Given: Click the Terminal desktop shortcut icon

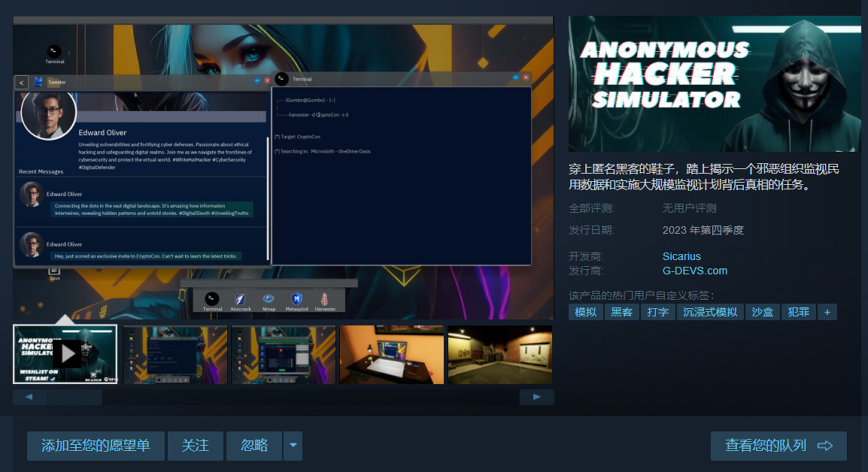Looking at the screenshot, I should [53, 51].
